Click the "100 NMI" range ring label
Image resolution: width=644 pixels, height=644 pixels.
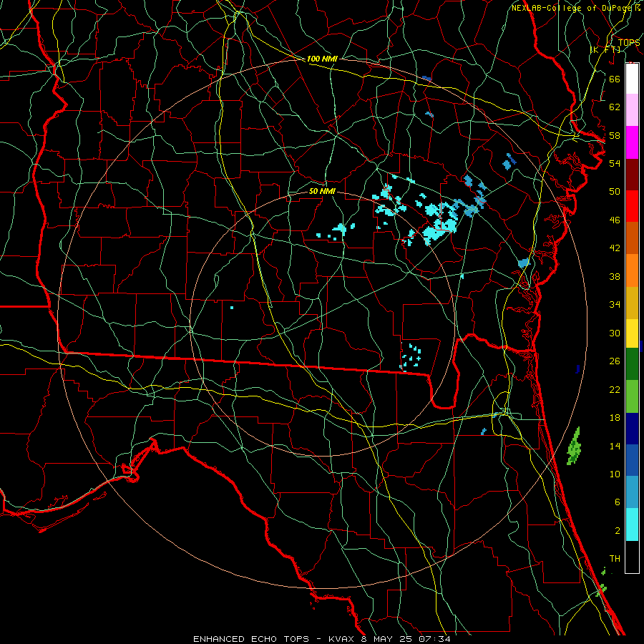tap(322, 59)
